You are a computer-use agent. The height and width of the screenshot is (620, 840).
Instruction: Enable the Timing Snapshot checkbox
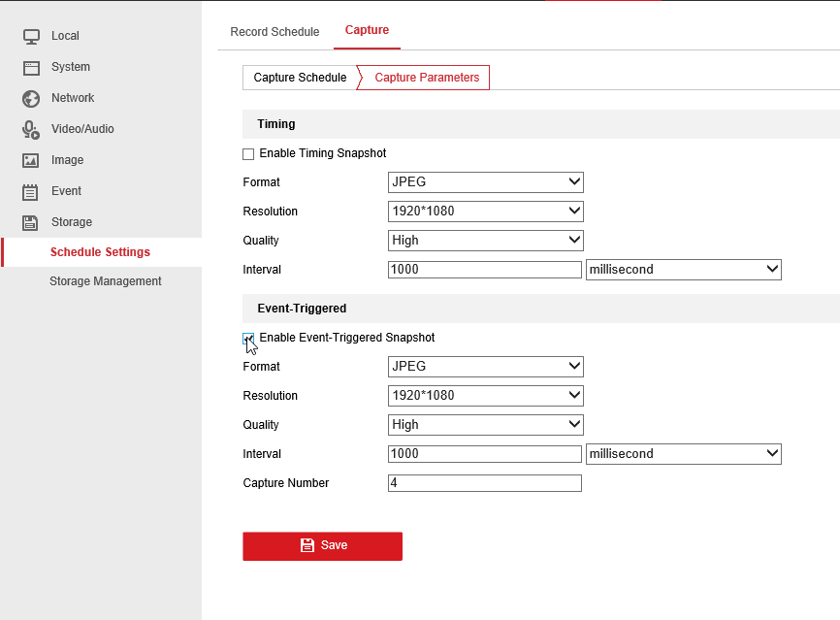click(248, 154)
